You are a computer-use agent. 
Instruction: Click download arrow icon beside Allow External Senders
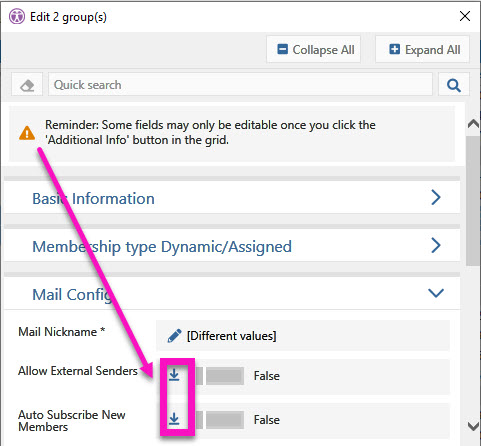[x=174, y=376]
